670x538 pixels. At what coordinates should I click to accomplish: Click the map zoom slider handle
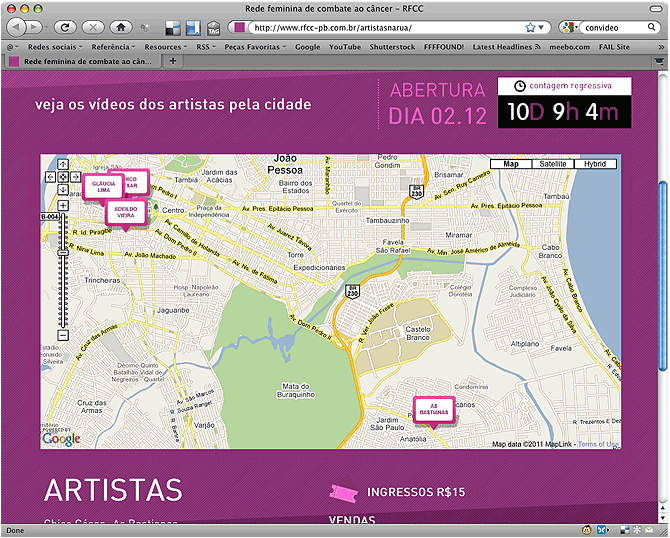coord(63,253)
